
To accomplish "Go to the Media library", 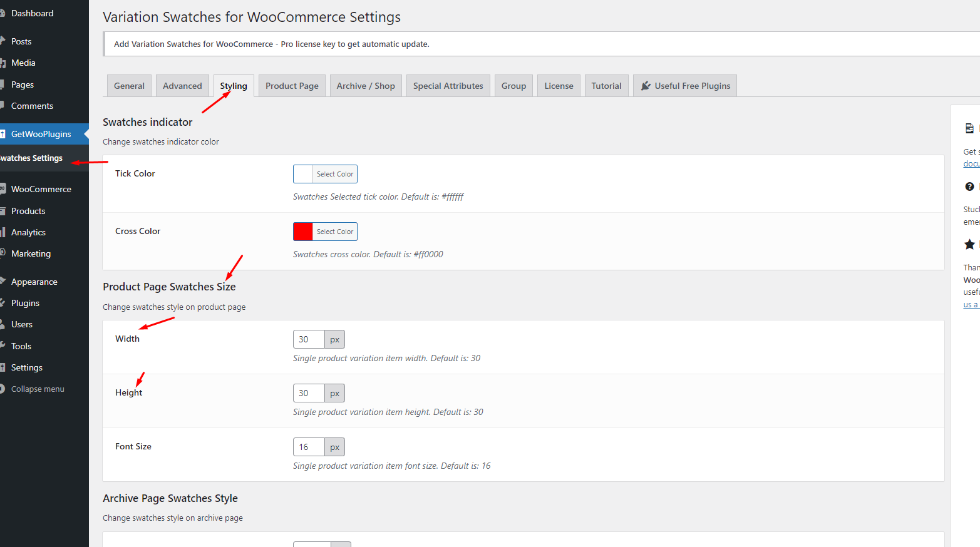I will click(23, 63).
